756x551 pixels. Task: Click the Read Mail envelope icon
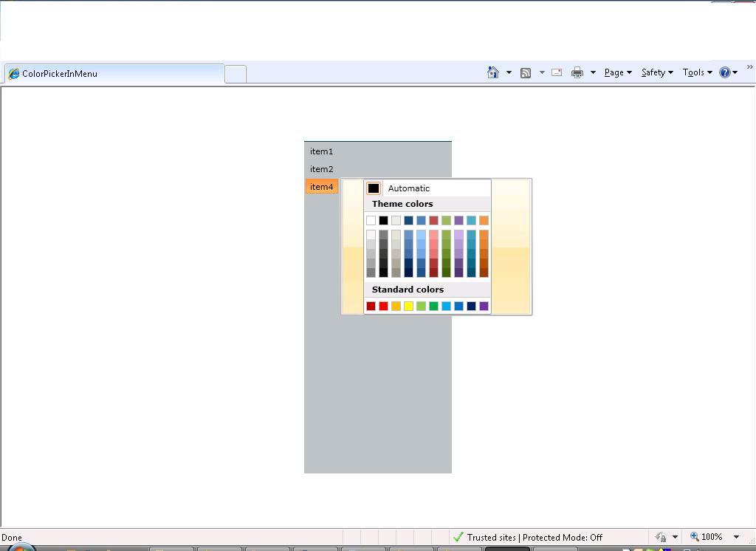click(557, 72)
